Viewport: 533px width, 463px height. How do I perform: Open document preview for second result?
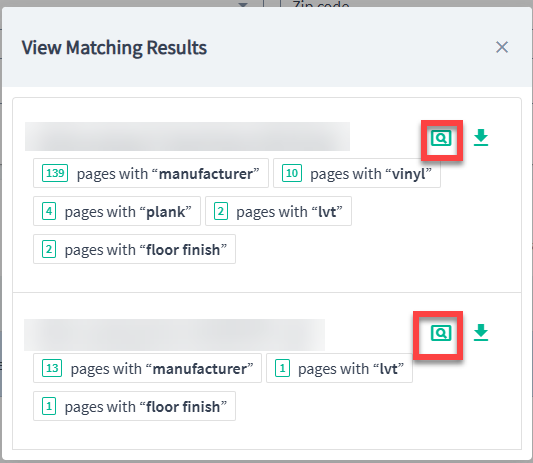(441, 333)
